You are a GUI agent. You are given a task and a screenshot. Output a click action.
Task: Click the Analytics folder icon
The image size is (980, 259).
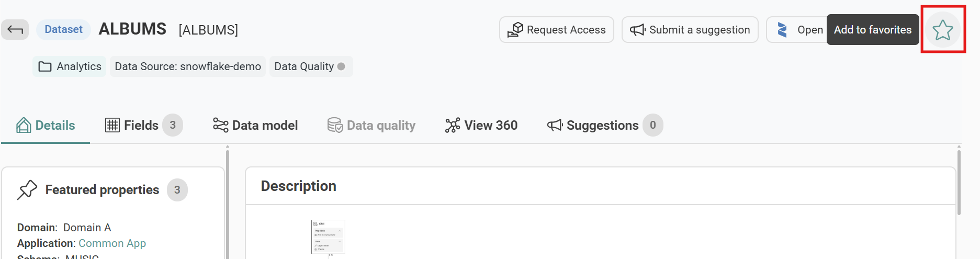click(45, 66)
